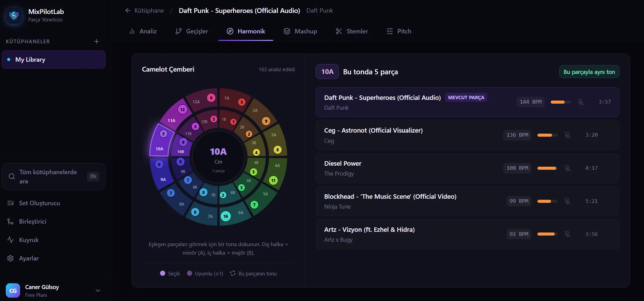This screenshot has height=301, width=644.
Task: Switch to the Pitch tab
Action: click(x=399, y=31)
